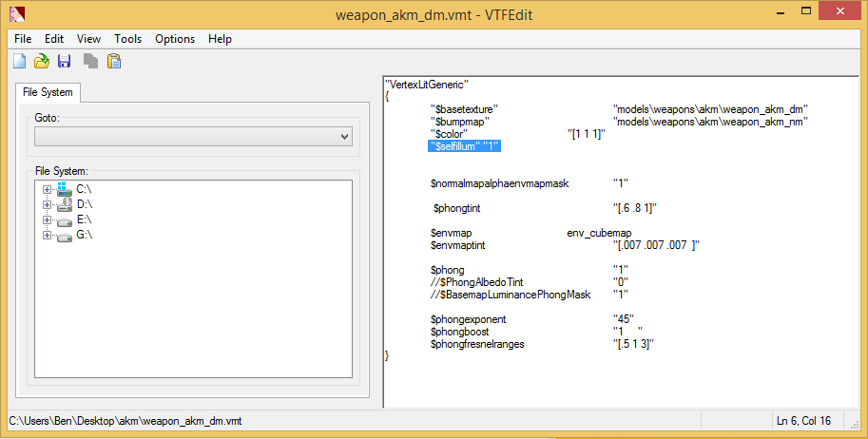
Task: Minimize the VTFEdit window
Action: pos(781,11)
